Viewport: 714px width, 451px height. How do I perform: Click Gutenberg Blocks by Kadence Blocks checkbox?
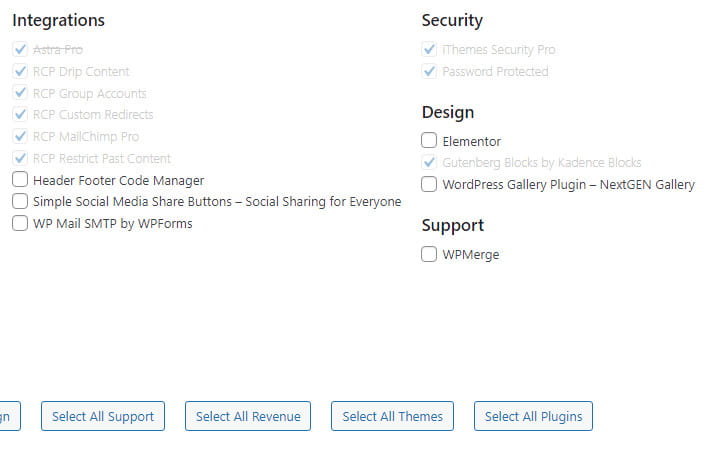(429, 162)
